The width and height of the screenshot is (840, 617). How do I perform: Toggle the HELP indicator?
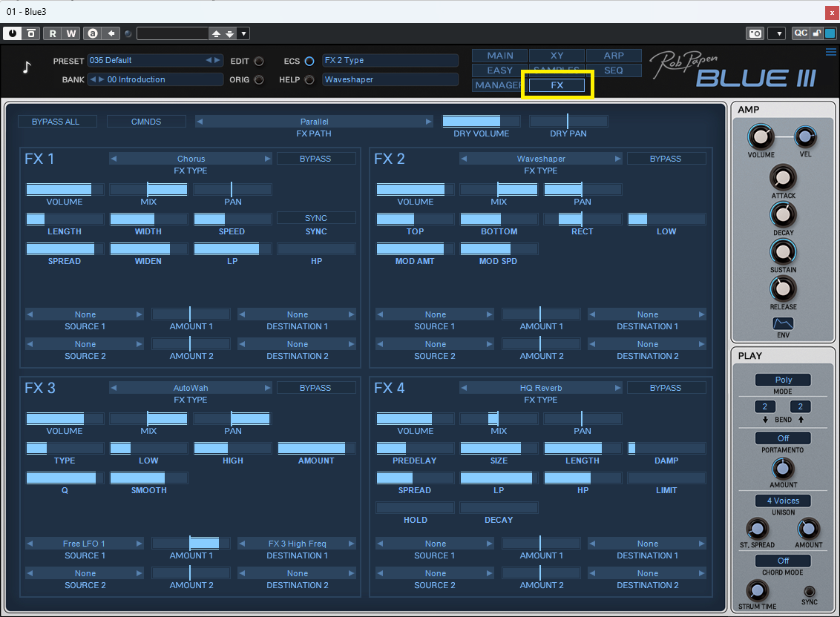pos(309,80)
